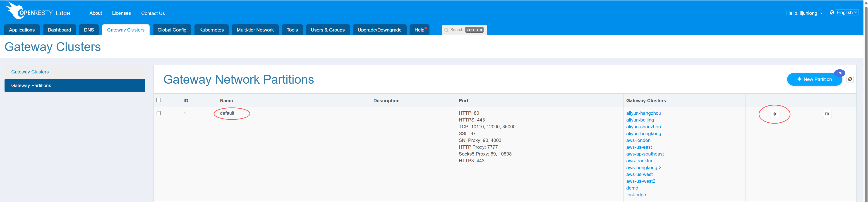This screenshot has width=868, height=202.
Task: Click the refresh icon beside New Partition
Action: pos(850,79)
